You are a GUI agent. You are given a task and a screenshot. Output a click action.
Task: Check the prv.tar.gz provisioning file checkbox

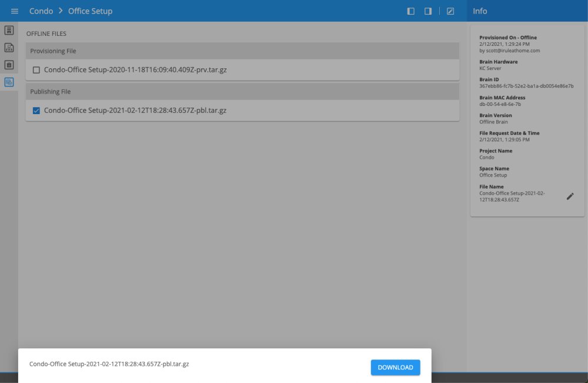pos(36,70)
